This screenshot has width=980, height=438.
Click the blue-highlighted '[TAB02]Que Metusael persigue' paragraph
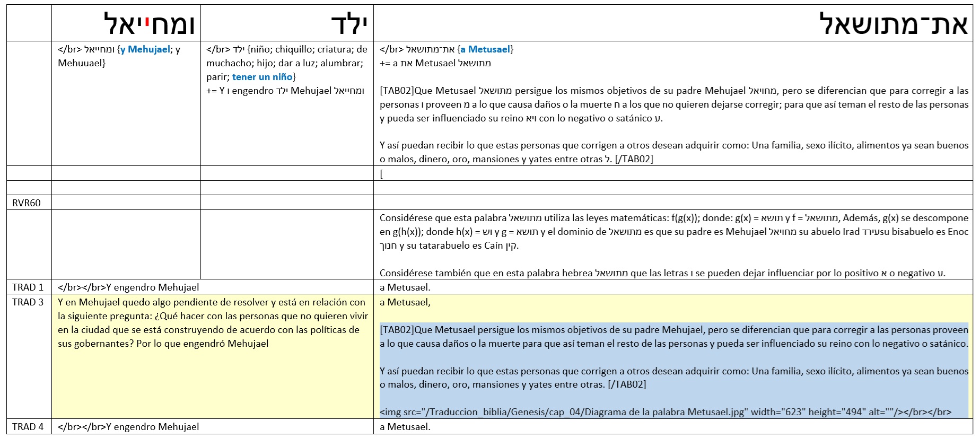[673, 337]
